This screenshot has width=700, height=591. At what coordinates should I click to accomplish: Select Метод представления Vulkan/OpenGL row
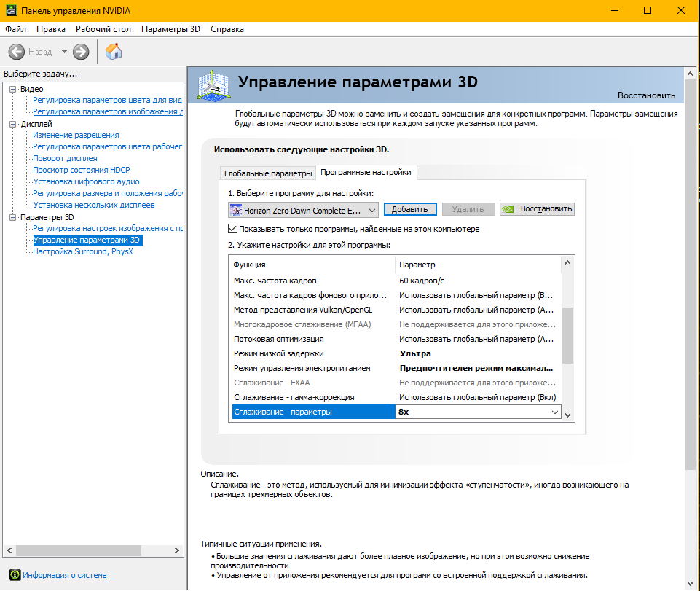[396, 310]
